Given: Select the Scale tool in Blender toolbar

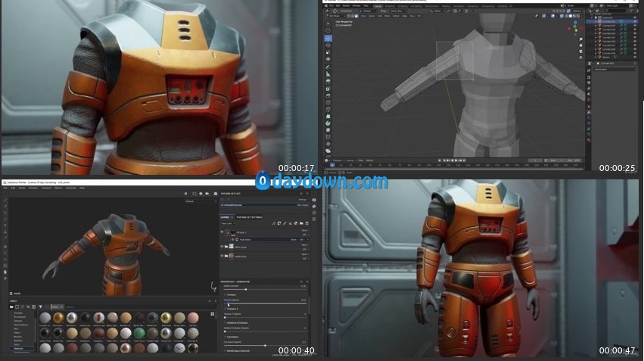Looking at the screenshot, I should 328,52.
